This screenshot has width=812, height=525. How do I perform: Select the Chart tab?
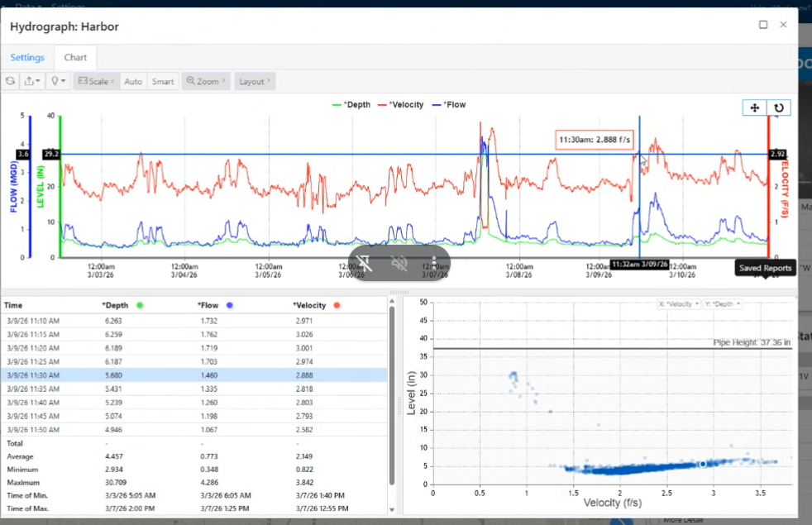pos(75,58)
